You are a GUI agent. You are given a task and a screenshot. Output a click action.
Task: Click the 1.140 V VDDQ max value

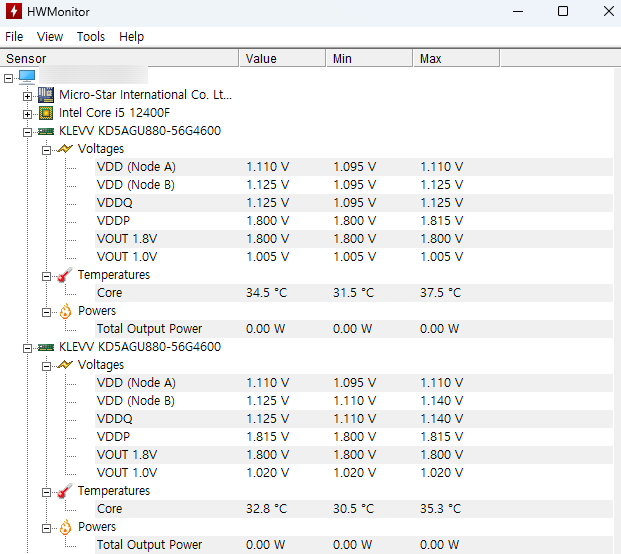click(x=442, y=419)
